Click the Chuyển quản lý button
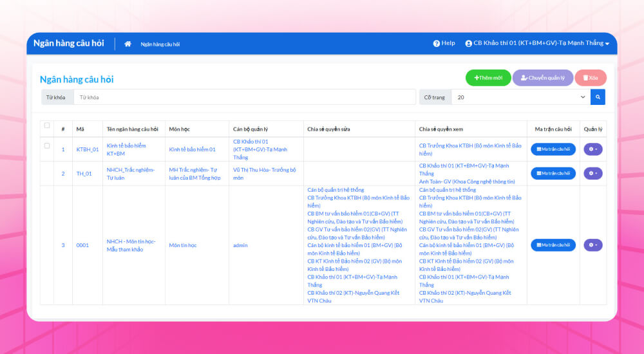644x354 pixels. coord(542,78)
